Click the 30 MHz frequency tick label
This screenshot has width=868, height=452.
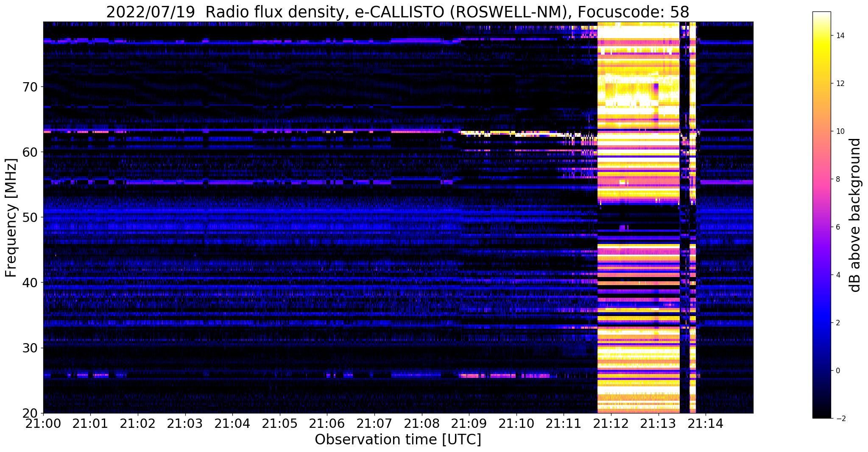click(30, 348)
